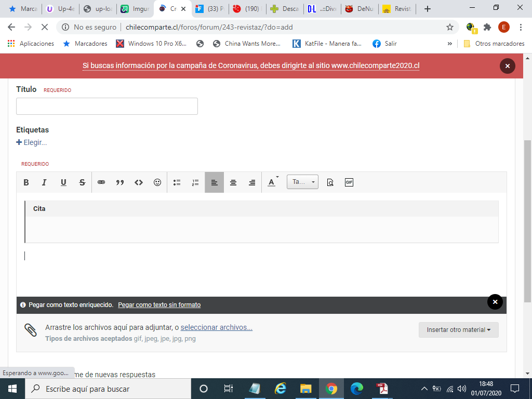Apply strikethrough text formatting
The image size is (532, 399).
[82, 182]
